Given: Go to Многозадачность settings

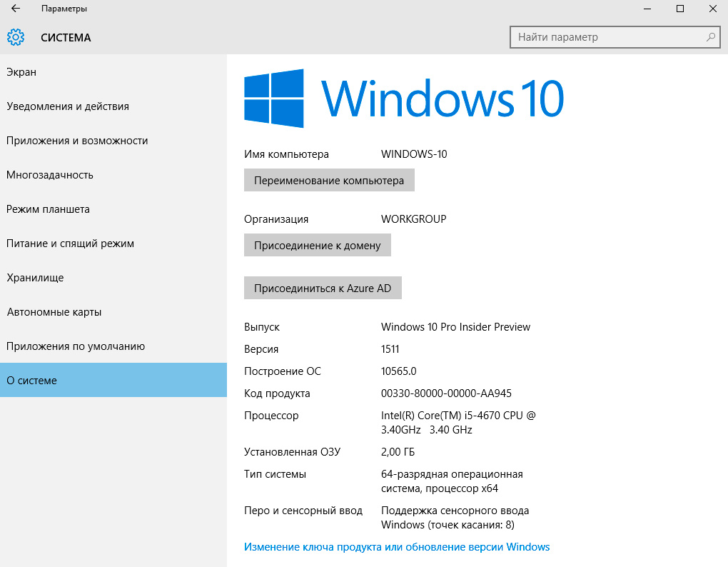Looking at the screenshot, I should tap(113, 175).
